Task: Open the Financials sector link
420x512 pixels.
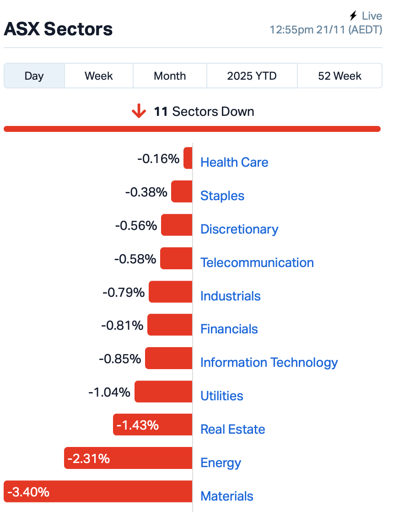Action: pyautogui.click(x=229, y=329)
